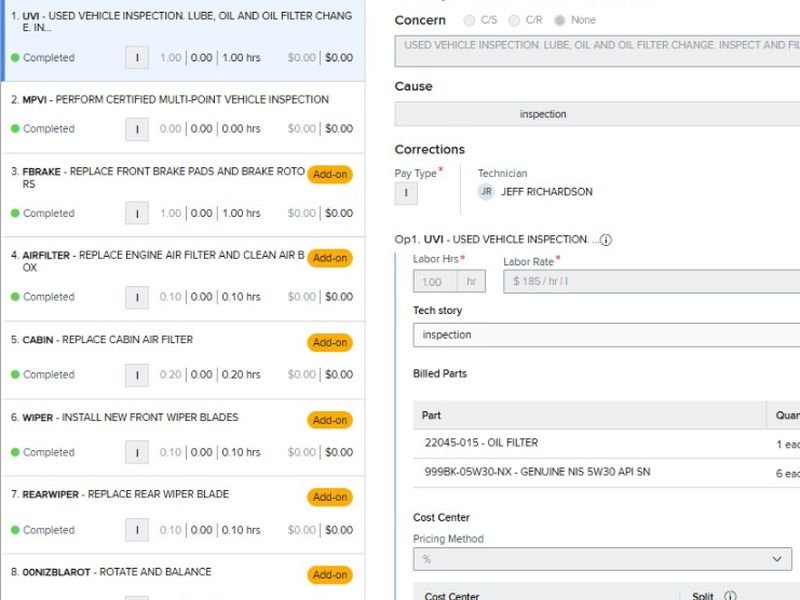Click the Tech story text field
Viewport: 800px width, 600px height.
click(606, 335)
